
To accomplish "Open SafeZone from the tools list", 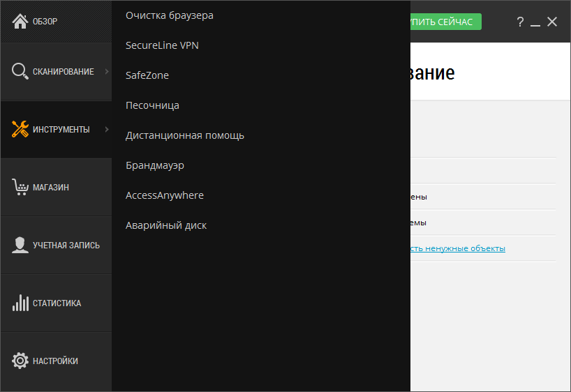I will [147, 75].
